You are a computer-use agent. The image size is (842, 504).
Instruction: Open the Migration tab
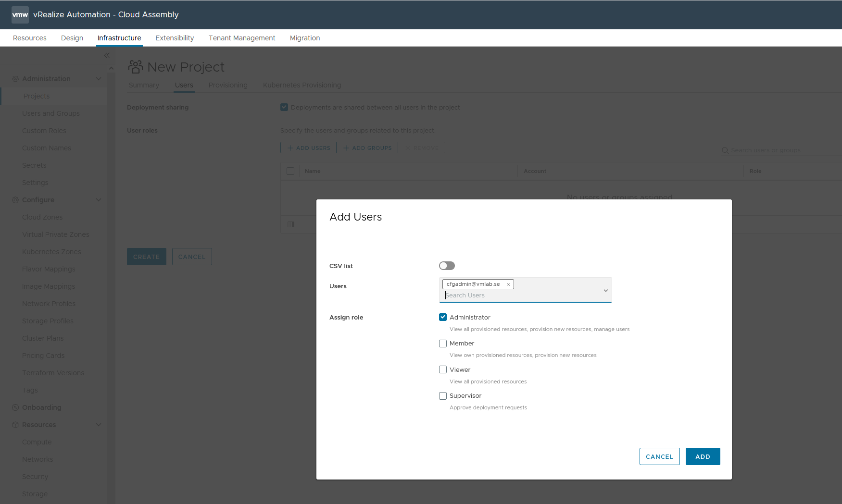pyautogui.click(x=305, y=38)
